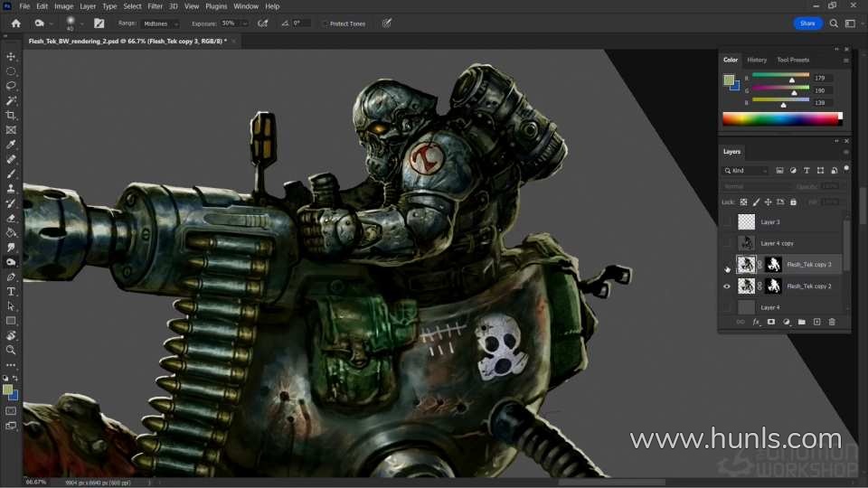The width and height of the screenshot is (868, 488).
Task: Click the color spectrum ramp in Color panel
Action: click(x=781, y=118)
